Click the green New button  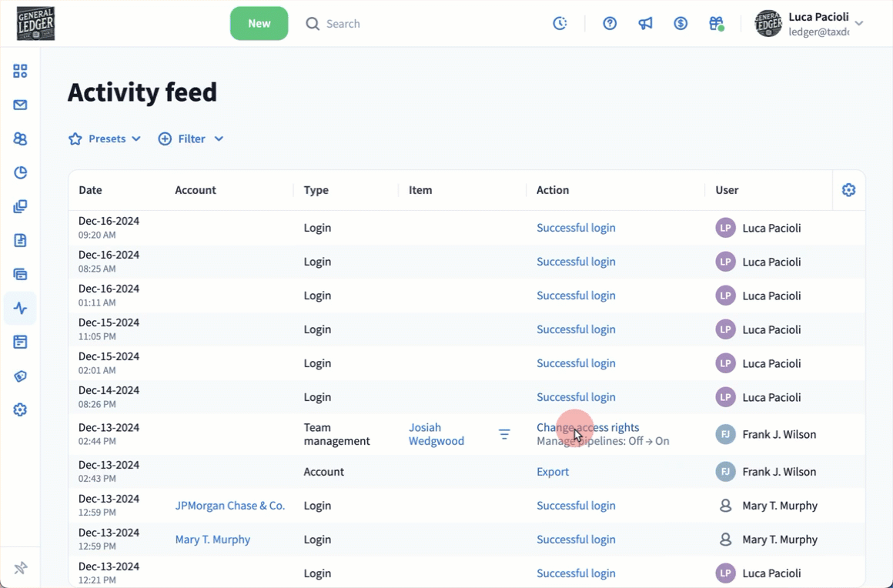(x=259, y=24)
